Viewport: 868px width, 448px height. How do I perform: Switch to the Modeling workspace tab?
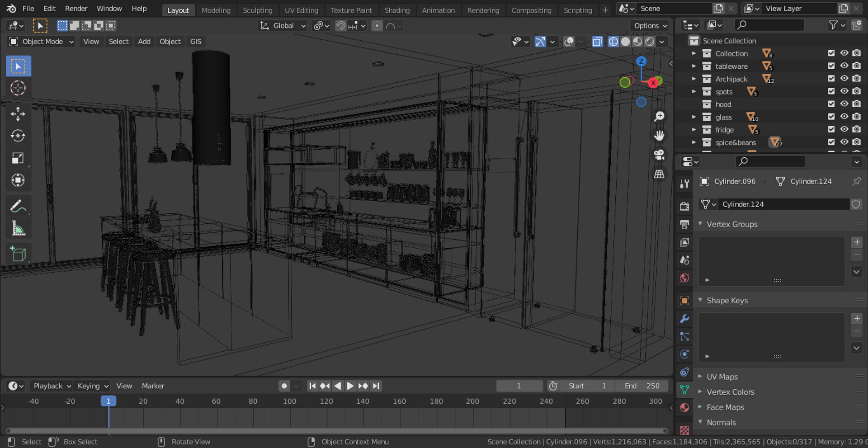click(x=216, y=10)
